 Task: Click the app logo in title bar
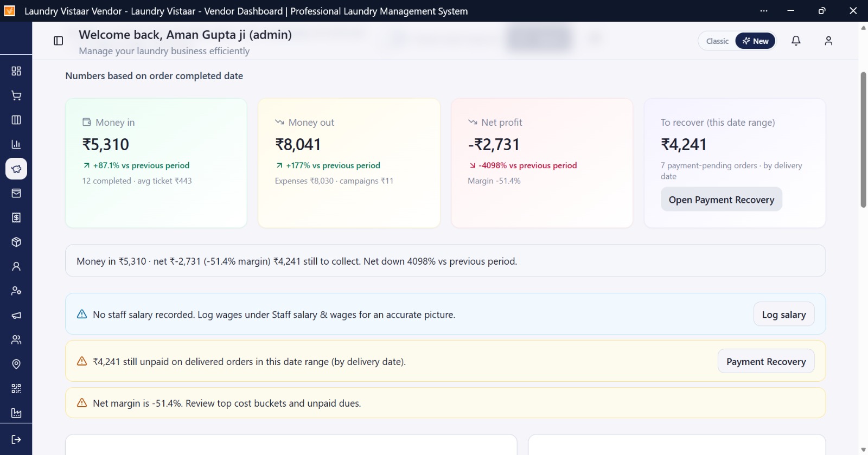tap(10, 11)
